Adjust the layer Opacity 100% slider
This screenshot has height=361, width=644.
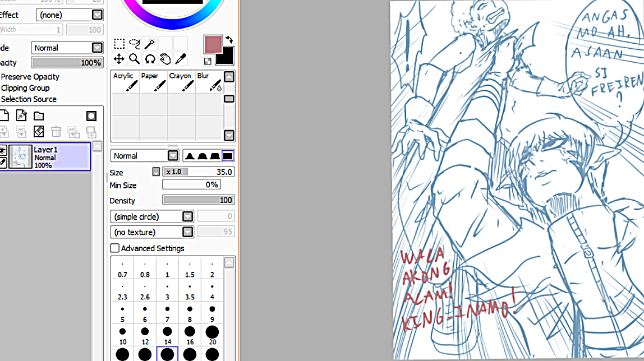[x=67, y=62]
